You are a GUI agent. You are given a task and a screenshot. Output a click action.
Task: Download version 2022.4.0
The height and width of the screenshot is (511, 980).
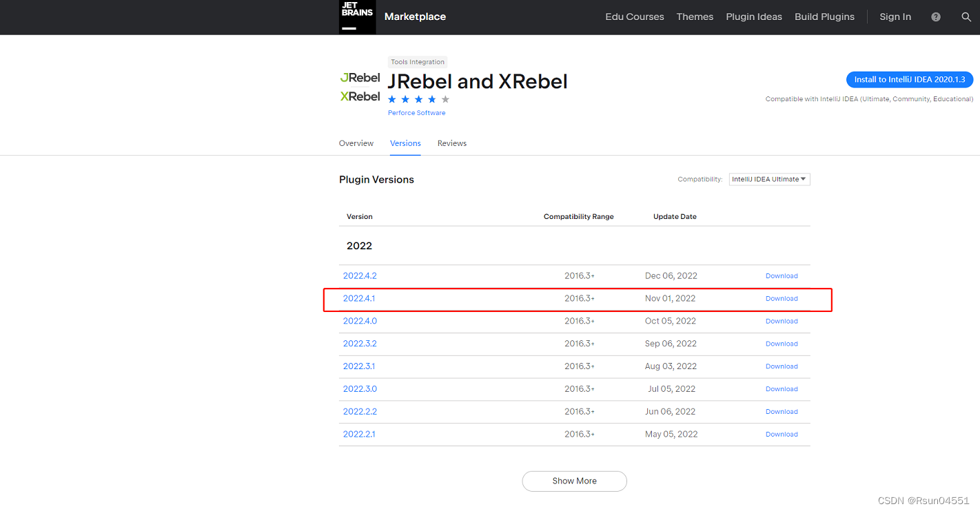coord(782,322)
